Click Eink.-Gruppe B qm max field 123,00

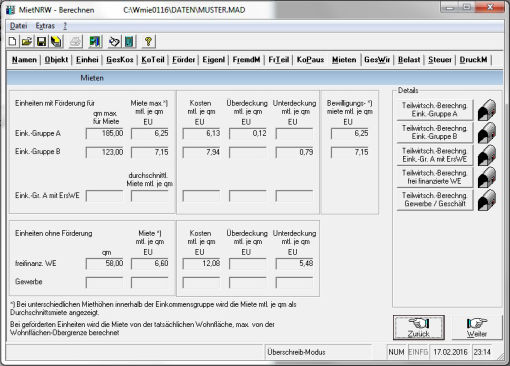tap(105, 152)
